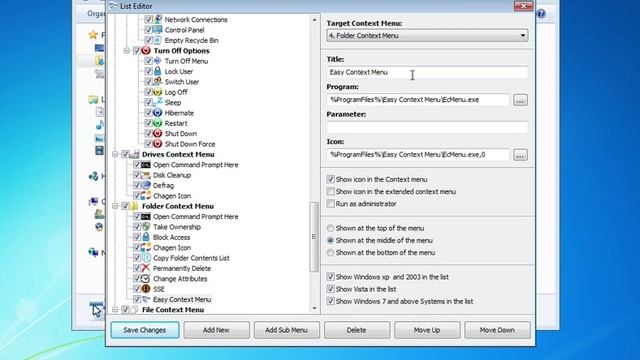Click the Control Panel icon in tree
This screenshot has width=640, height=360.
pos(158,30)
